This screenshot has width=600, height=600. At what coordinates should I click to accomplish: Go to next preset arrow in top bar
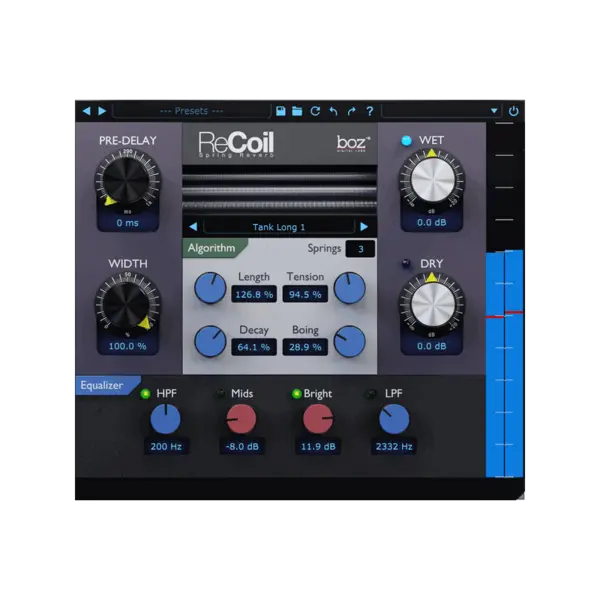click(102, 111)
